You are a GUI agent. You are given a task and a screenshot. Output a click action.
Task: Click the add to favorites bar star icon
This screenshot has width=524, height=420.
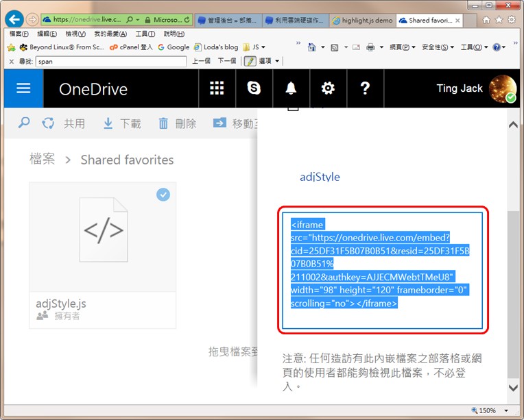11,47
